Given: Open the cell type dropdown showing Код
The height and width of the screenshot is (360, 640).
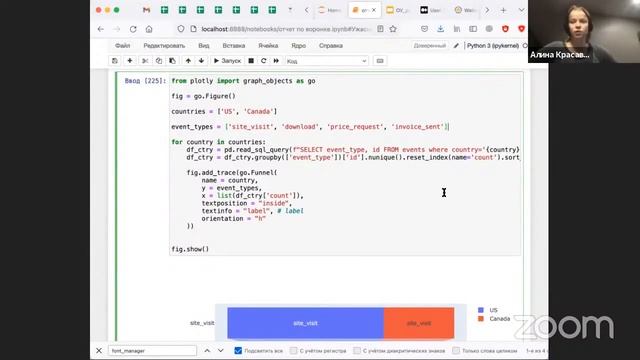Looking at the screenshot, I should pyautogui.click(x=327, y=61).
